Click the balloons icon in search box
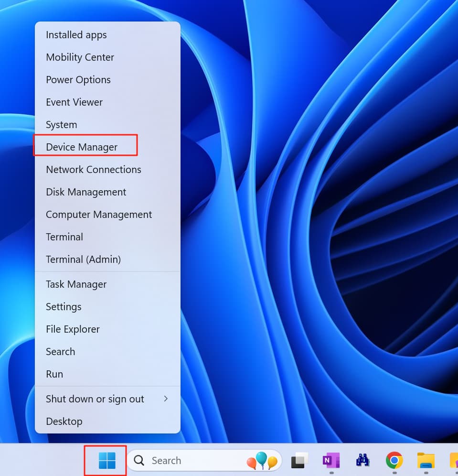This screenshot has width=458, height=476. click(x=262, y=461)
